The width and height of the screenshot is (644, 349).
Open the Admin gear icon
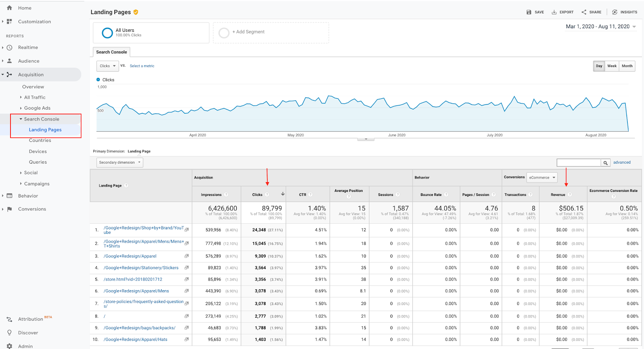coord(10,346)
